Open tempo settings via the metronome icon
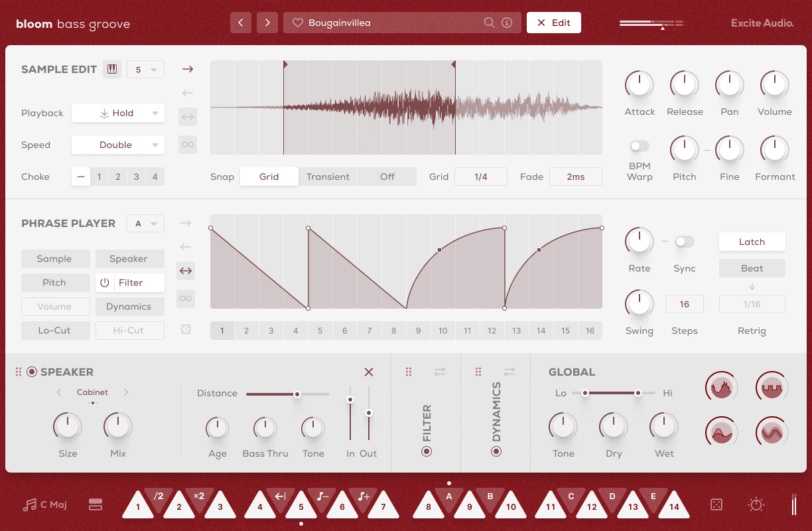The height and width of the screenshot is (531, 812). pyautogui.click(x=756, y=504)
